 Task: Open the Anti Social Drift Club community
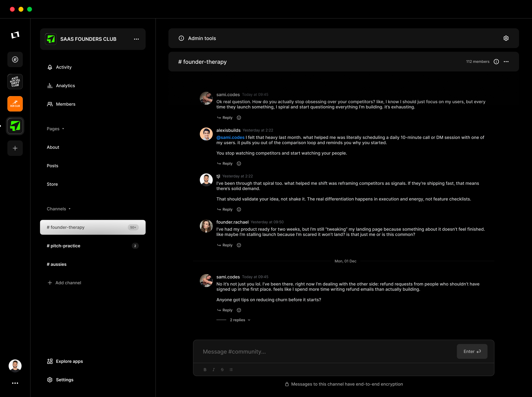point(15,81)
